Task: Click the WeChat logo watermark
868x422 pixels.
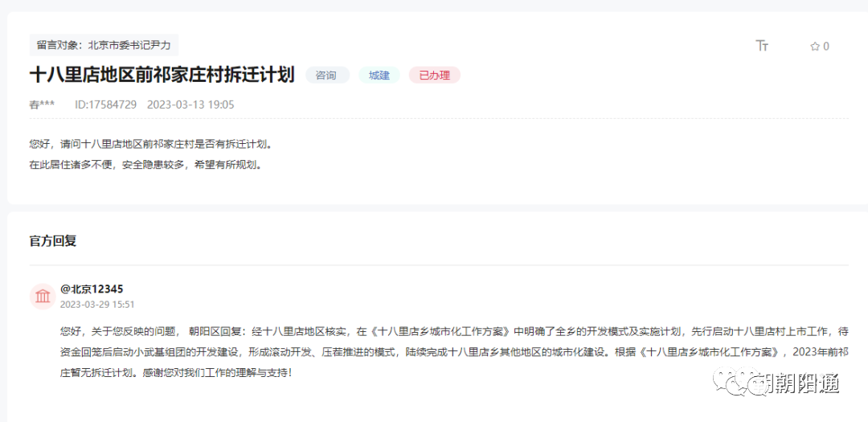Action: pos(736,383)
